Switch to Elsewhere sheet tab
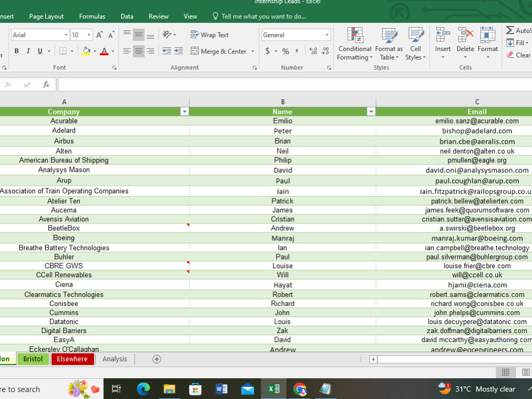 pyautogui.click(x=72, y=359)
